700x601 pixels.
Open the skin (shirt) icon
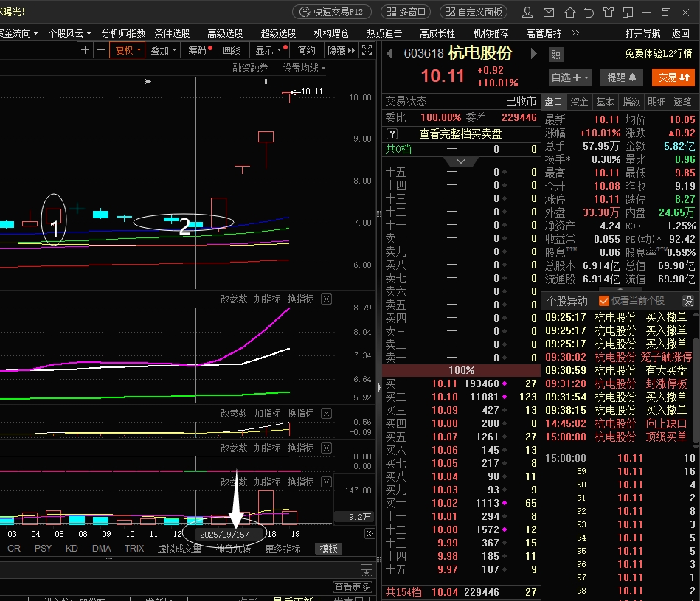tap(608, 12)
